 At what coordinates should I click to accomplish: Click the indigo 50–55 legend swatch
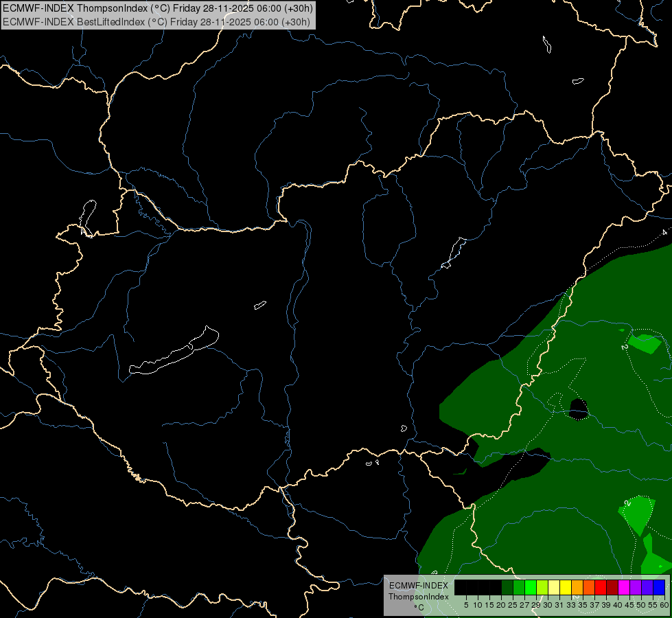(x=647, y=588)
